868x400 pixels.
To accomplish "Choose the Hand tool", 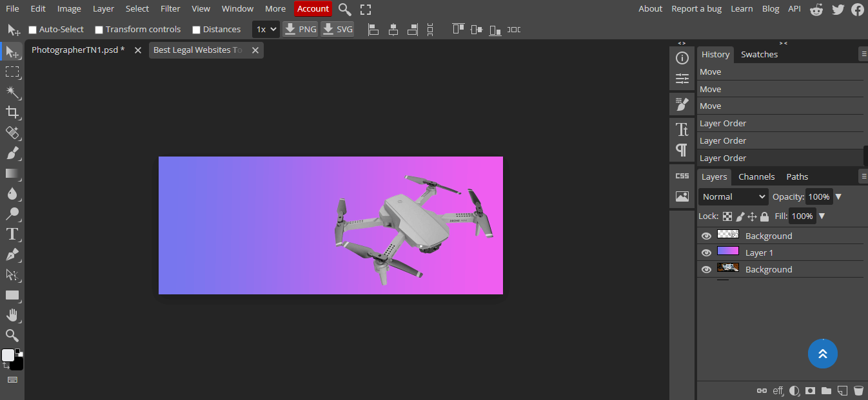I will 12,315.
